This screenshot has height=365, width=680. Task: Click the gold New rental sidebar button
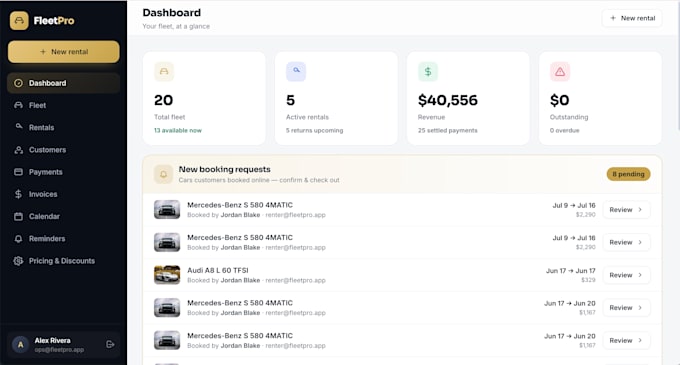coord(64,52)
